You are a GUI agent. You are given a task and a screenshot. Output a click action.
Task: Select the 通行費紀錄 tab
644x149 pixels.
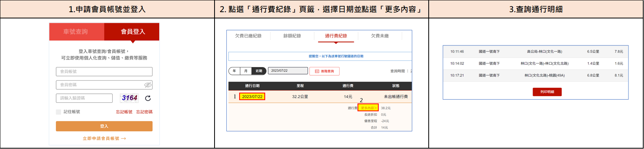[336, 36]
